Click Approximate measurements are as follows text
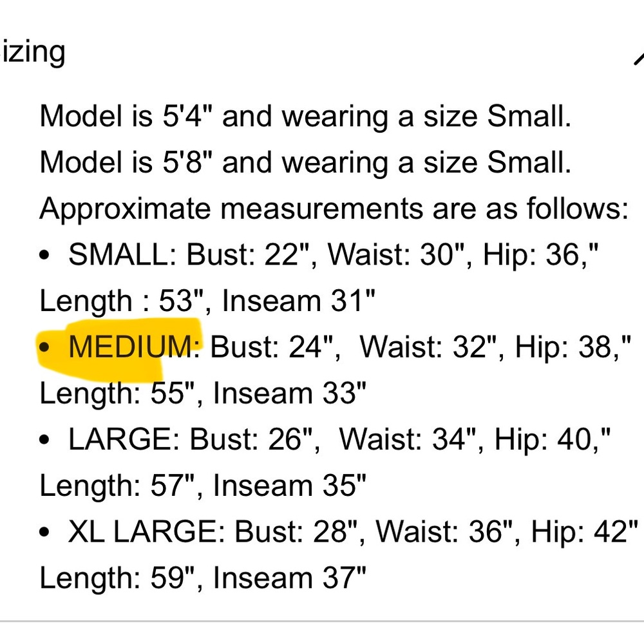The height and width of the screenshot is (644, 644). coord(334,209)
